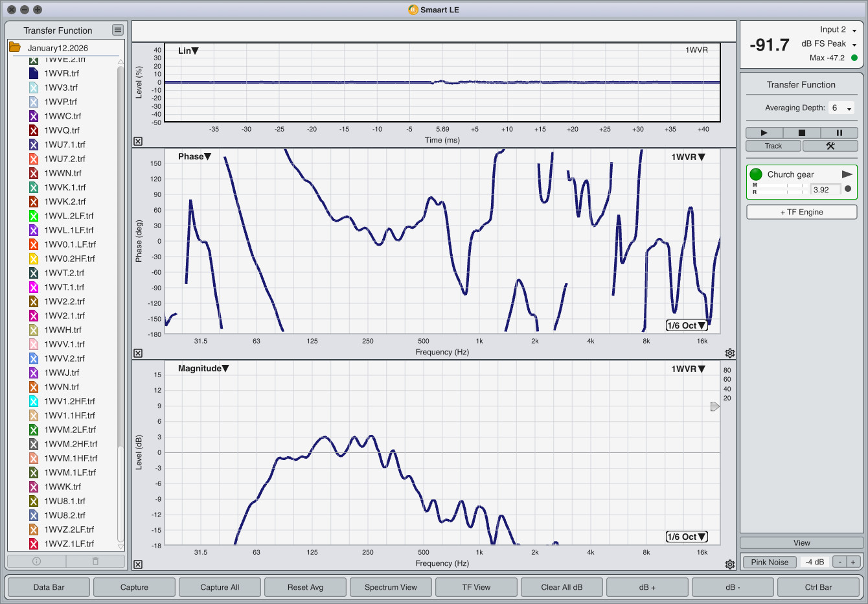Click the 1WU7.1.trf trace icon
868x604 pixels.
pos(34,145)
